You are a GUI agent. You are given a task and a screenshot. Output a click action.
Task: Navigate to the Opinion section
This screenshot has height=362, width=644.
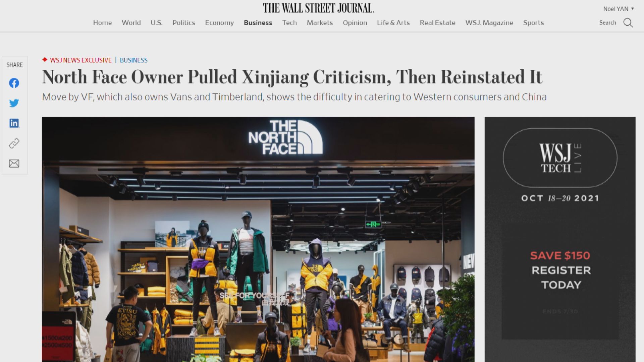point(355,23)
